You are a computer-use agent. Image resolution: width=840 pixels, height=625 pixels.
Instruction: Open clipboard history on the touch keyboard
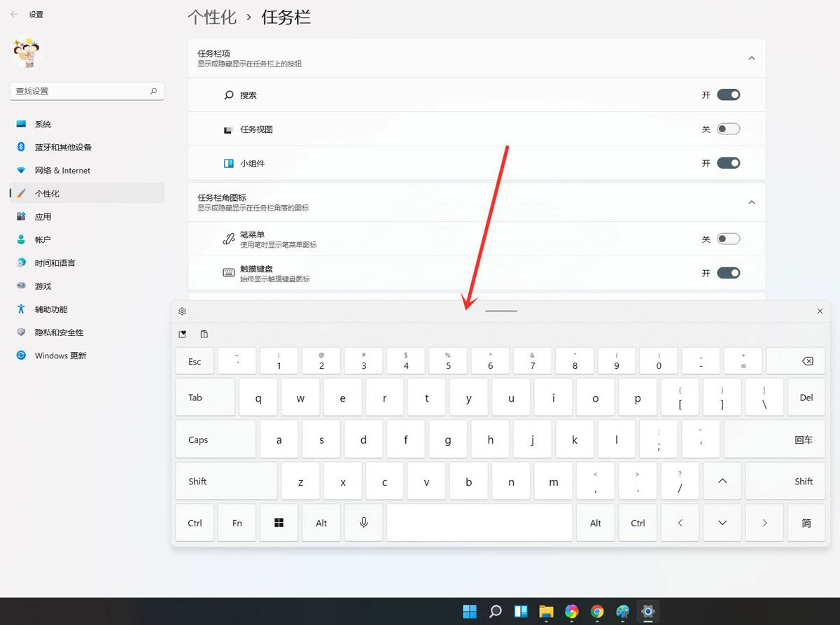click(x=204, y=334)
